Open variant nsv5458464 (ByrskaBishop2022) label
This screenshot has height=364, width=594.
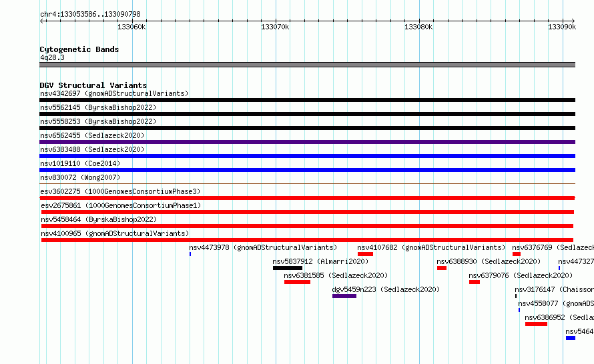(x=99, y=219)
